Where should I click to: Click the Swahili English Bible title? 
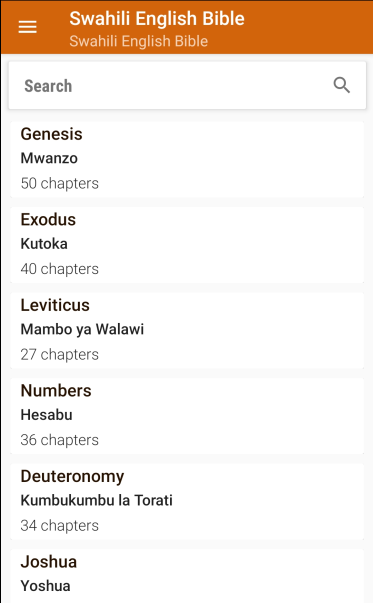(x=157, y=18)
